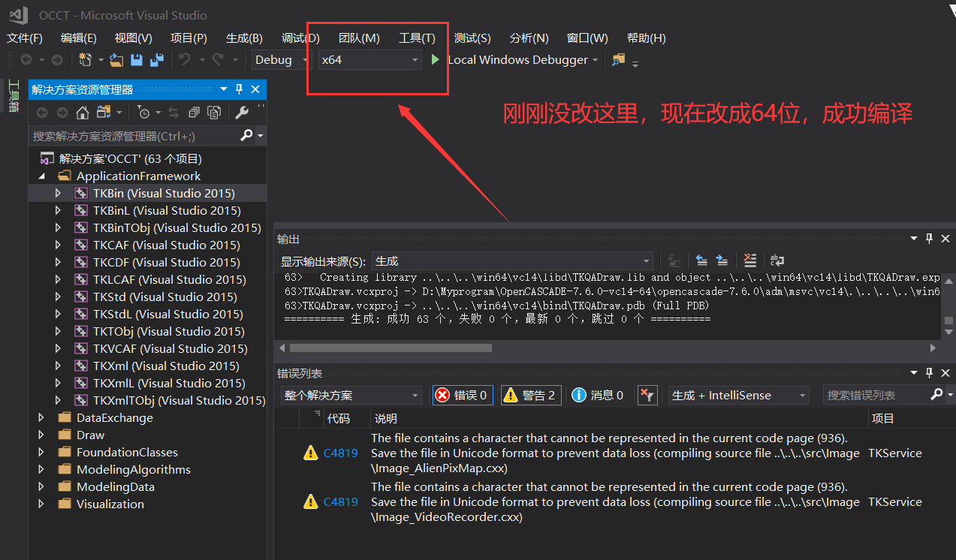The width and height of the screenshot is (956, 560).
Task: Click the C4819 link for Image_VideoRecorder.cxx
Action: pos(341,501)
